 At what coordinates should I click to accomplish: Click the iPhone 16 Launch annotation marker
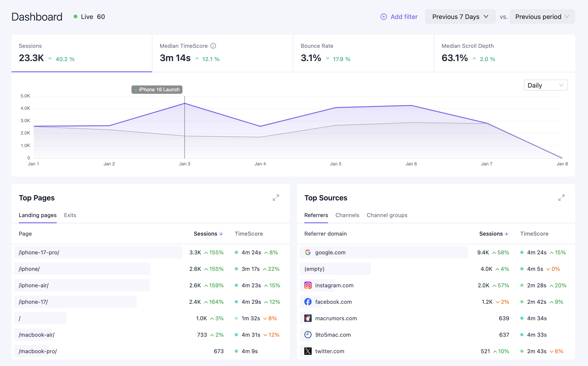coord(157,90)
